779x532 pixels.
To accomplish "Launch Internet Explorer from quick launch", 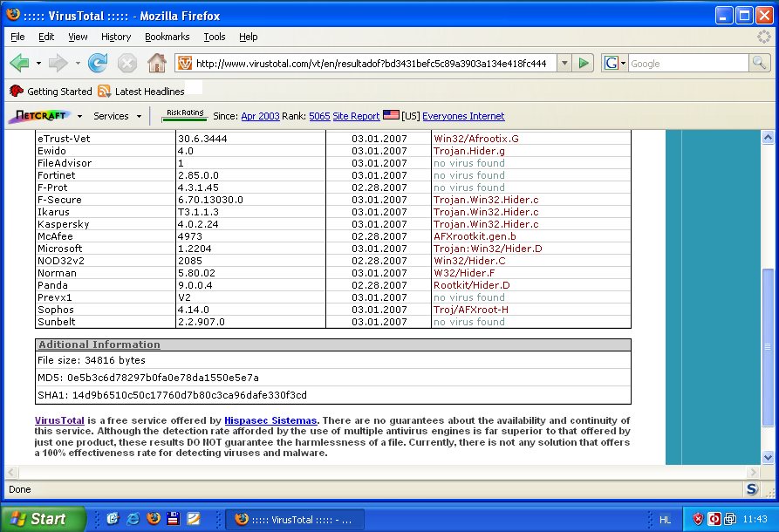I will pyautogui.click(x=133, y=519).
